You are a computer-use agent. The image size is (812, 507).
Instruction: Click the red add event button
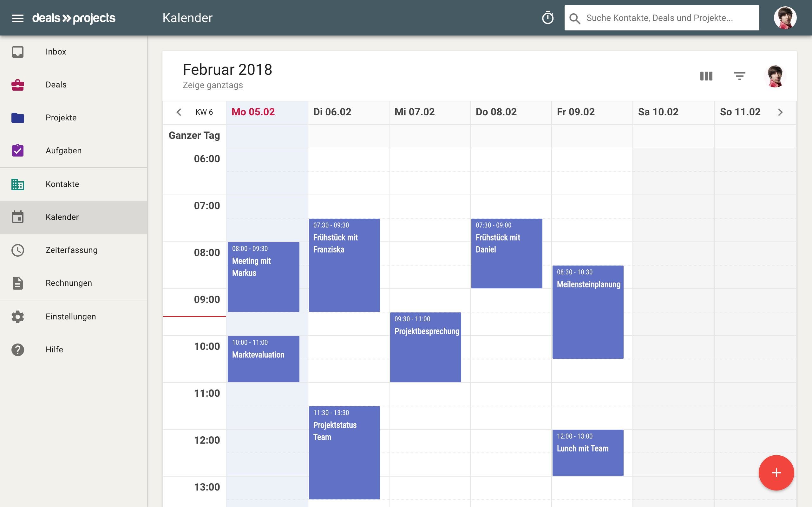tap(776, 473)
